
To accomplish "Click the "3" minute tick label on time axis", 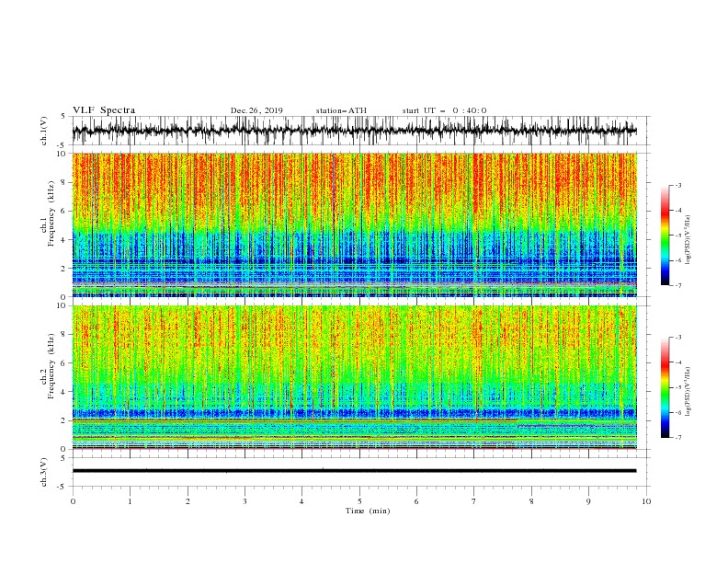I will pyautogui.click(x=245, y=501).
